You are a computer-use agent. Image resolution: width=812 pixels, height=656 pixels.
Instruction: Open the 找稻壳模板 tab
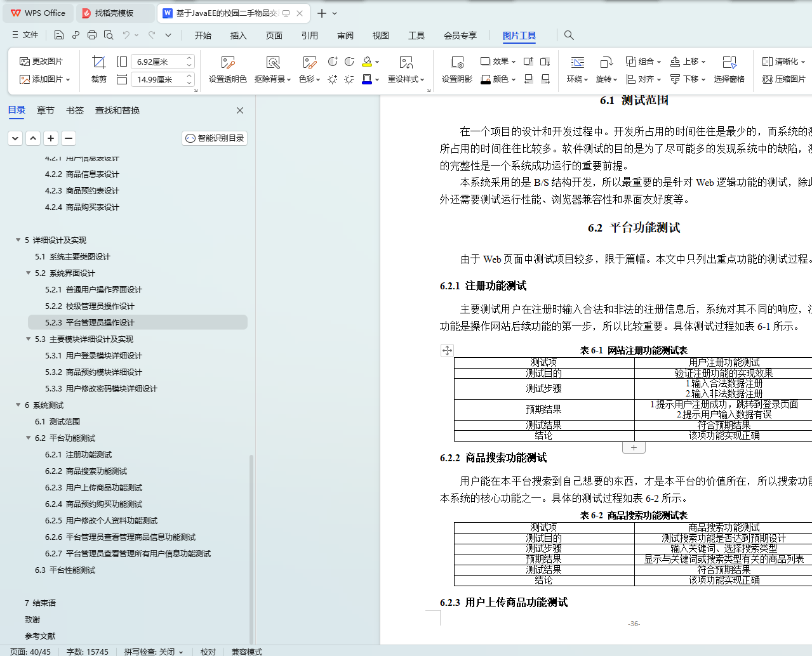click(114, 13)
